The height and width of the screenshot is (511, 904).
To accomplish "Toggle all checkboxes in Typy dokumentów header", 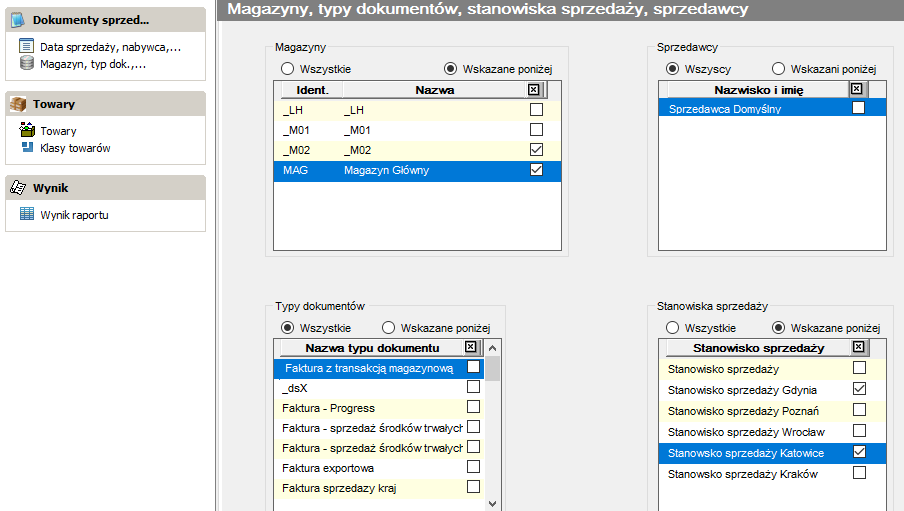I will pyautogui.click(x=471, y=347).
